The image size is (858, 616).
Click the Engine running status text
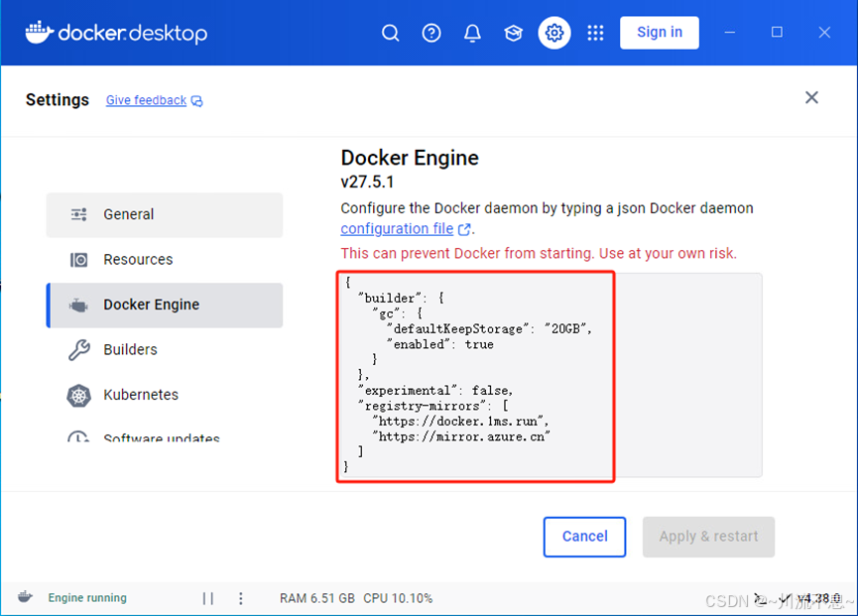[87, 598]
